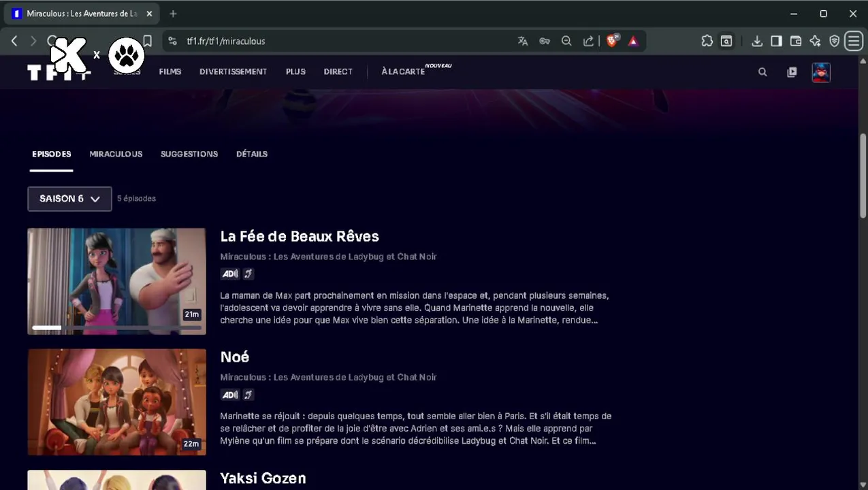Open episode title Noé
The image size is (868, 490).
tap(235, 357)
